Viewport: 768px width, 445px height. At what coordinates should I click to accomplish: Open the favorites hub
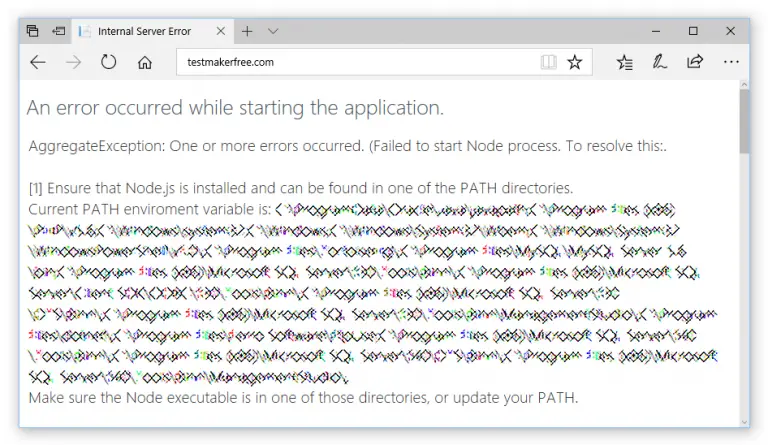click(x=625, y=62)
